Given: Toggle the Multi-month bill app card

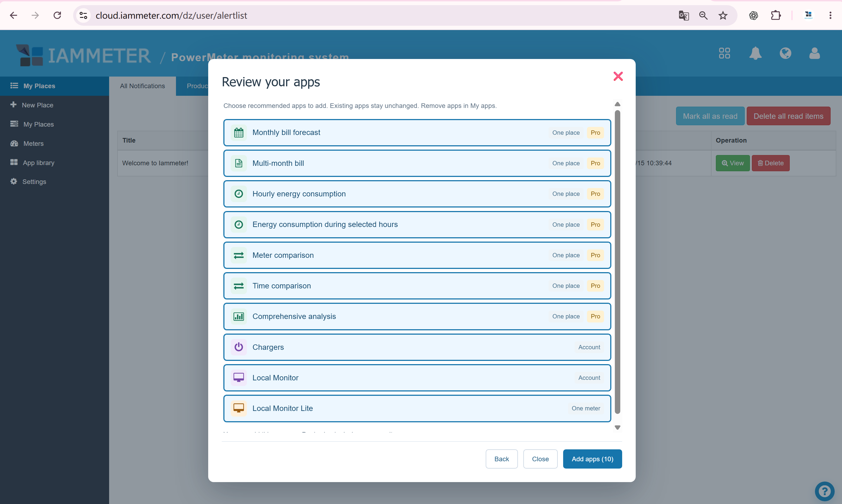Looking at the screenshot, I should click(x=417, y=163).
